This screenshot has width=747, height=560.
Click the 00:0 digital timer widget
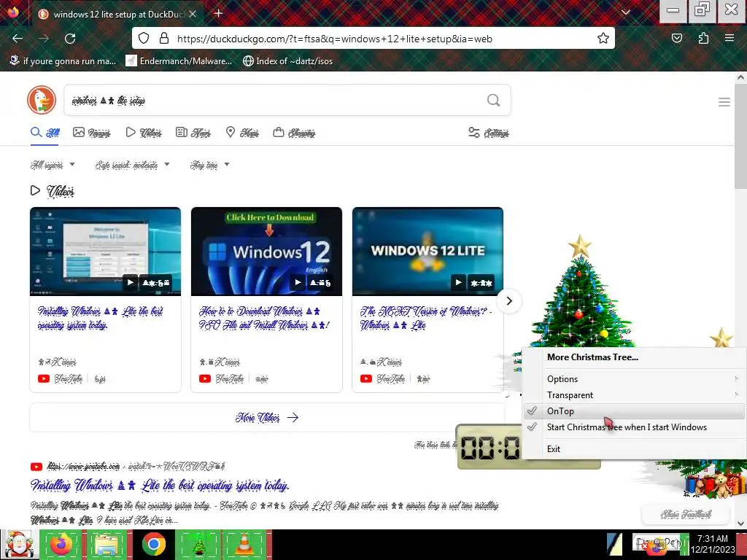[489, 448]
